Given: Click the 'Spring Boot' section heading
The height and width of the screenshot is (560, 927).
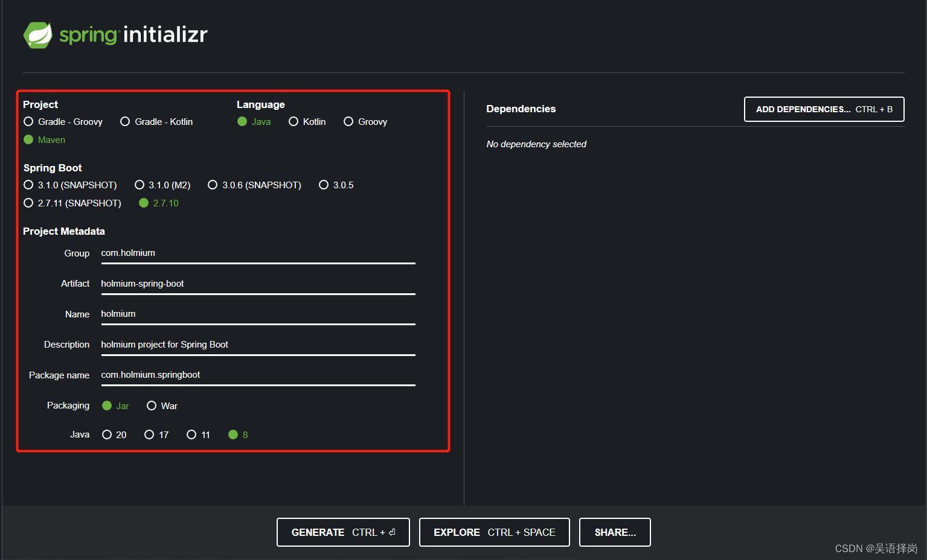Looking at the screenshot, I should (x=53, y=168).
